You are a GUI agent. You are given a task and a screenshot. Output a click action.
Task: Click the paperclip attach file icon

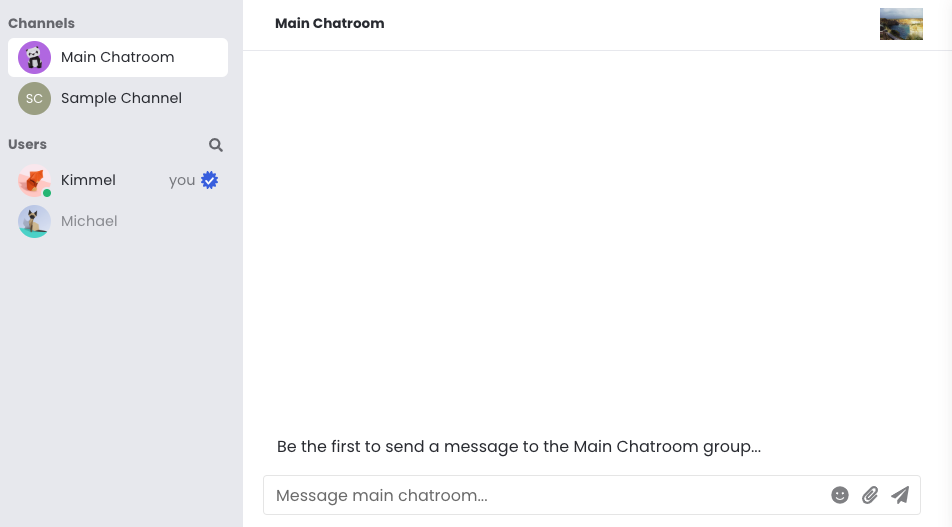(870, 495)
